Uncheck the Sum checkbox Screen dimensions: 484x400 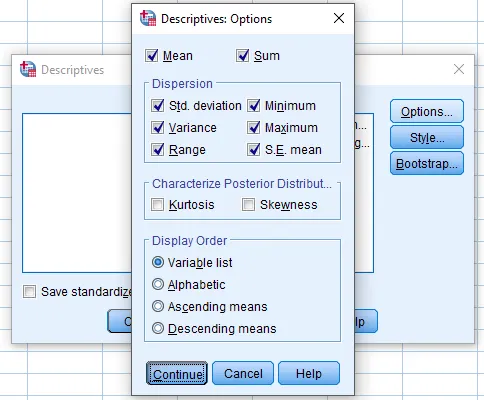pos(242,56)
